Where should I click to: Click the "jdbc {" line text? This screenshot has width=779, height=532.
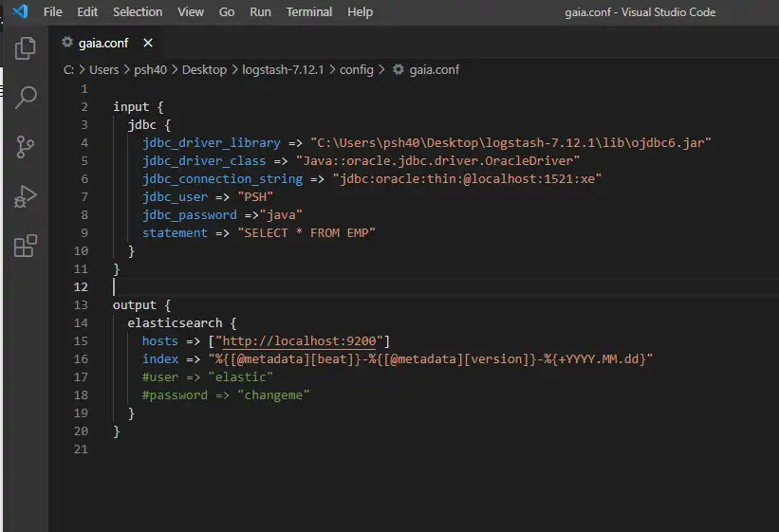point(149,124)
